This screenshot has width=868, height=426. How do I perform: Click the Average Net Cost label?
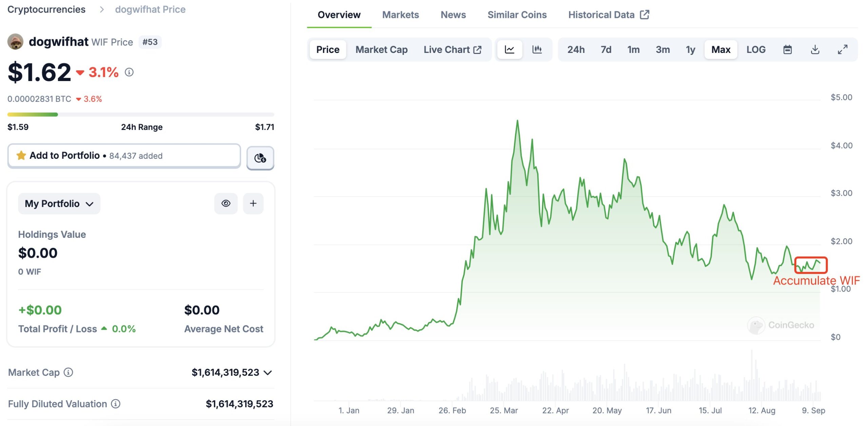coord(224,329)
